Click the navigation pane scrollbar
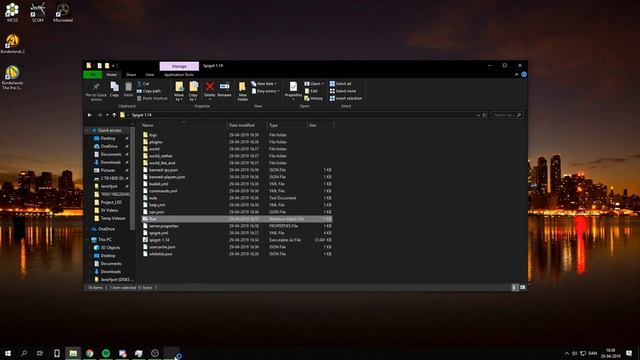 coord(133,178)
